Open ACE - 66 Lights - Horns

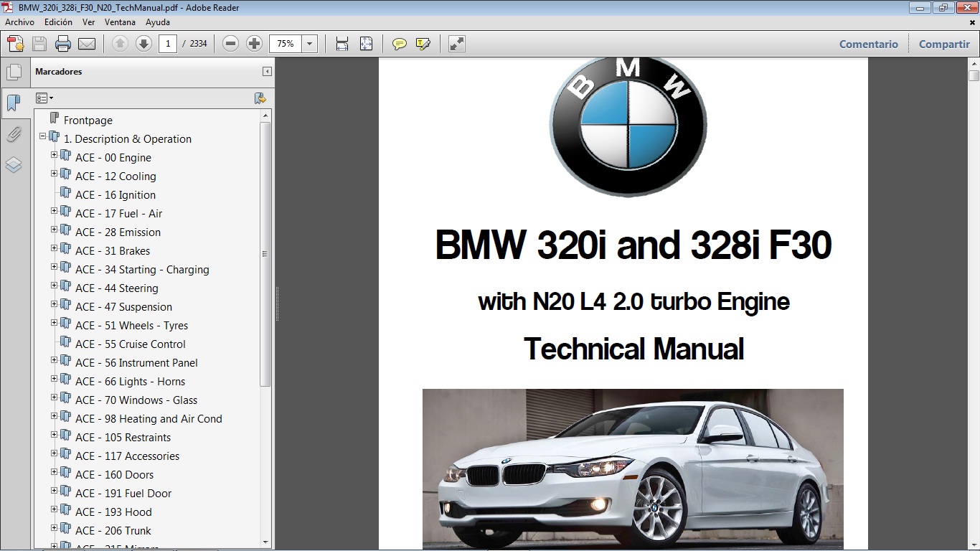coord(131,382)
